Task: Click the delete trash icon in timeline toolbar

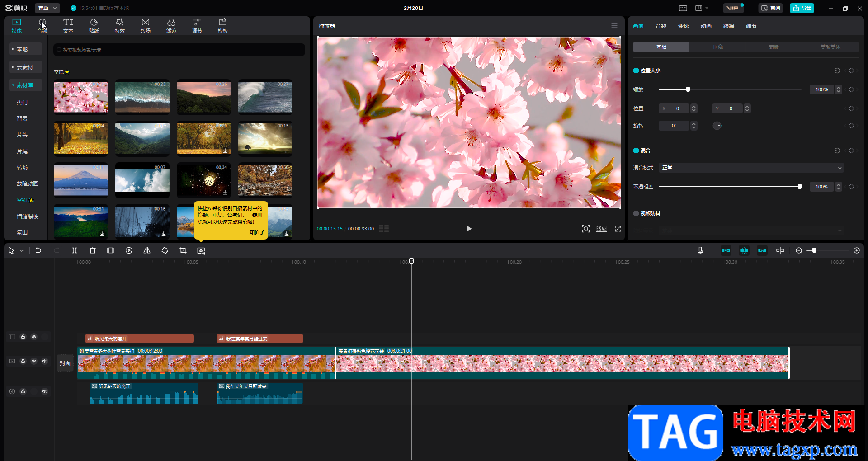Action: pos(93,250)
